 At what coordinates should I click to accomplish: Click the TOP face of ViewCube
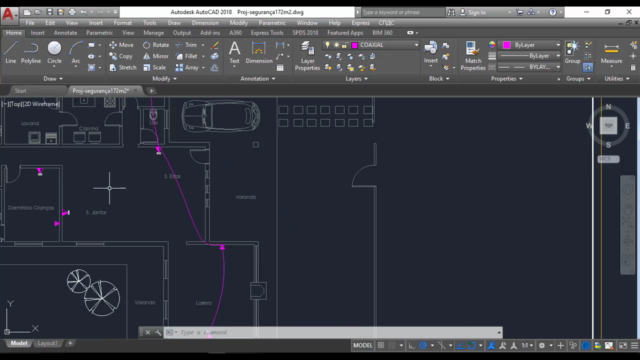pyautogui.click(x=608, y=125)
